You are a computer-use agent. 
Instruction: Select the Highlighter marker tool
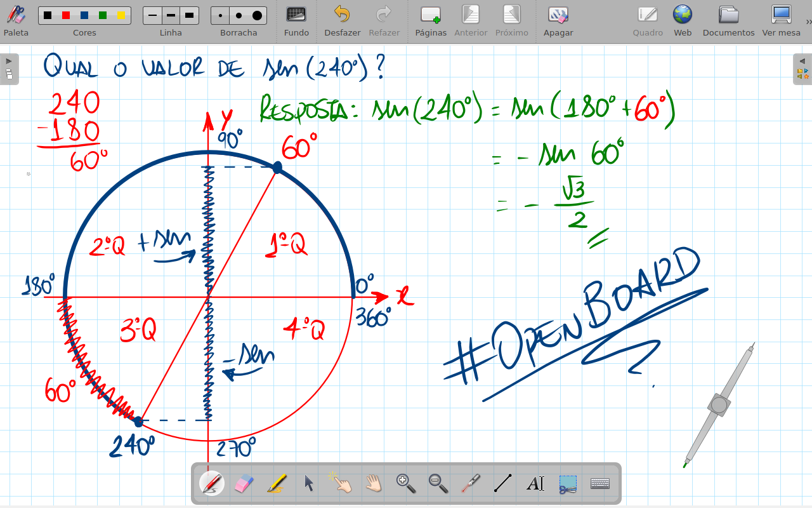277,484
